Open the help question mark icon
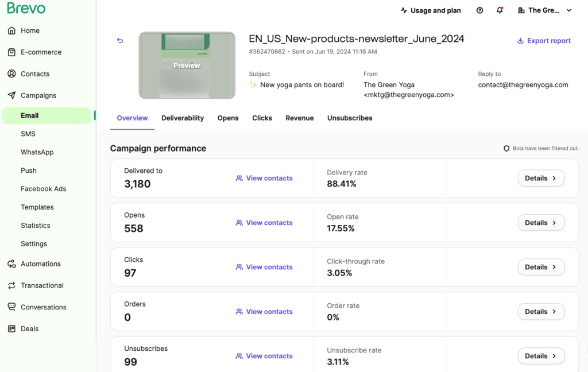The image size is (588, 372). coord(479,10)
